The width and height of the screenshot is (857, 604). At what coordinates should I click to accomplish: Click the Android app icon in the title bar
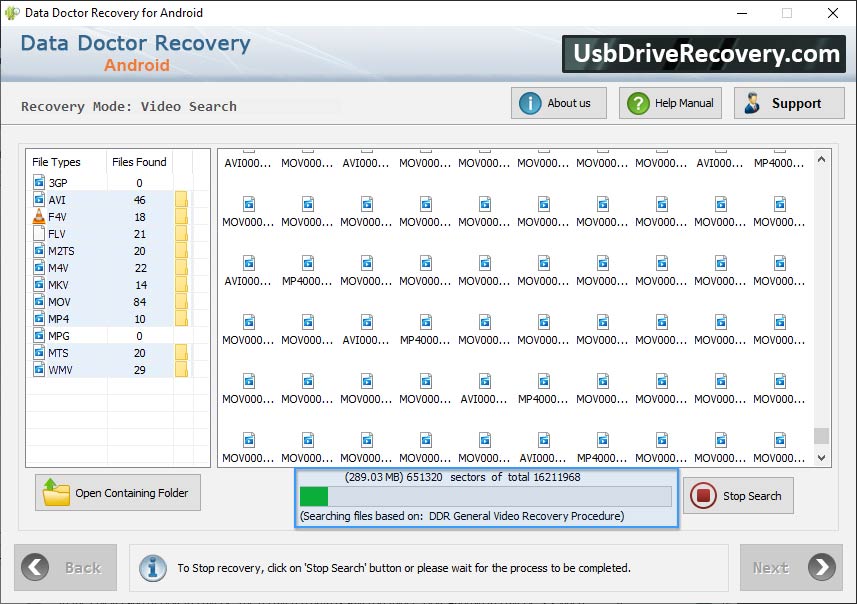[11, 13]
